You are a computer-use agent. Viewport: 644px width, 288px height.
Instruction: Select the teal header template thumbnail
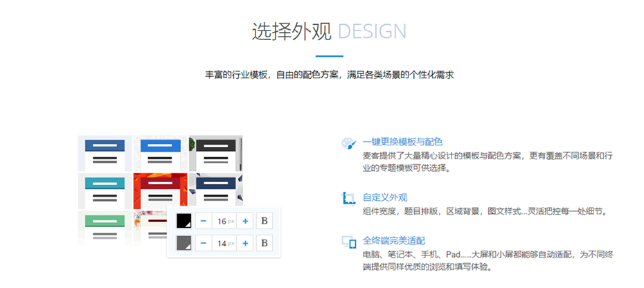(105, 191)
